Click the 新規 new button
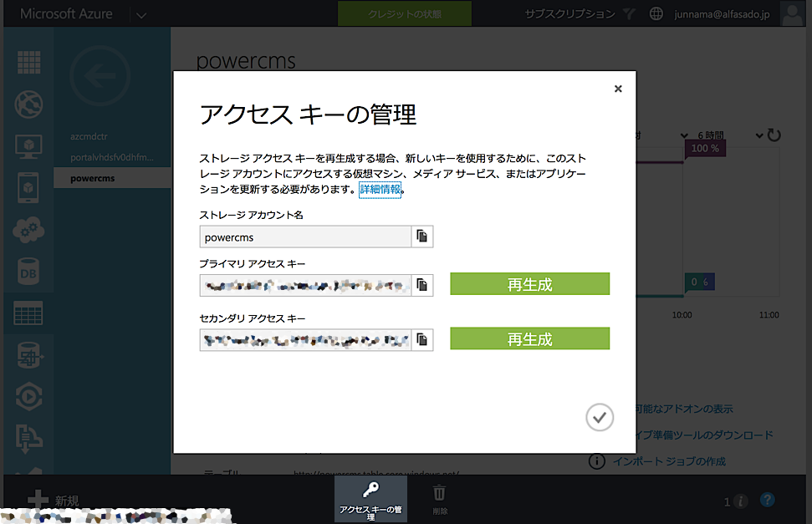 (54, 500)
